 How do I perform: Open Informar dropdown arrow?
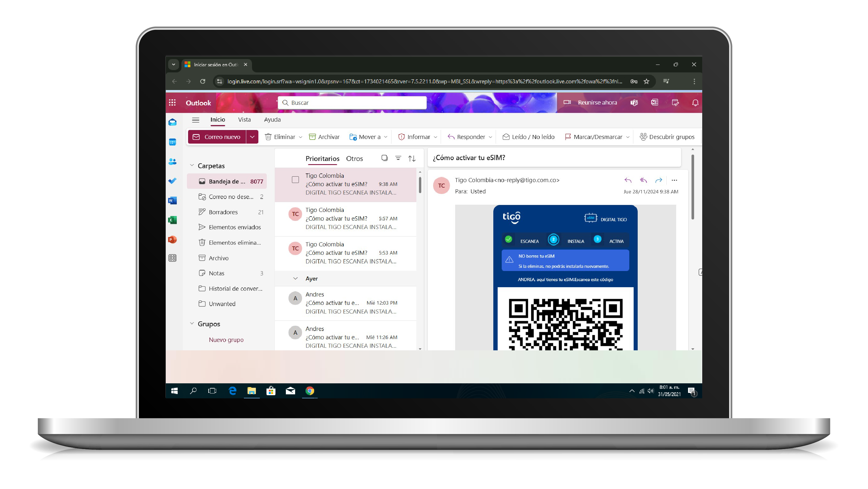(x=435, y=137)
